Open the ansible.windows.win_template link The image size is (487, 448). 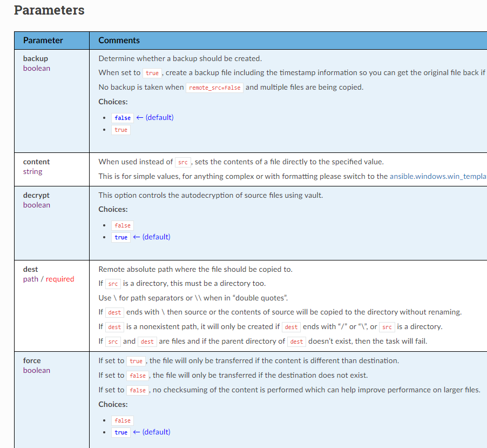(438, 177)
